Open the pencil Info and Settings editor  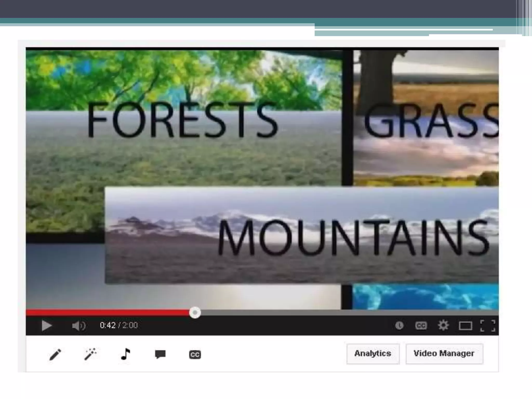(x=55, y=355)
